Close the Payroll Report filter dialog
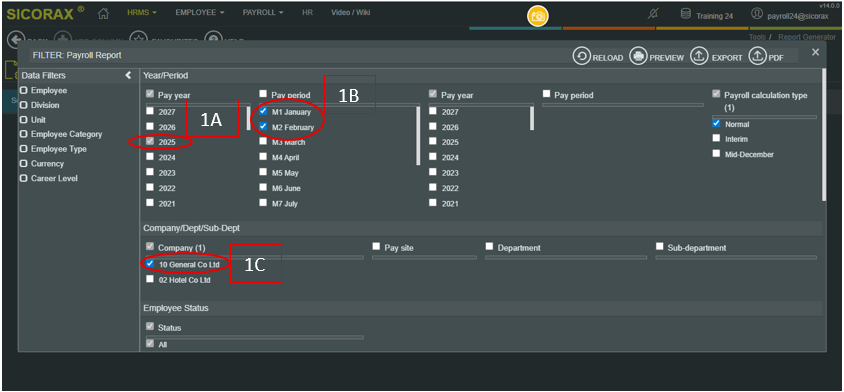 click(x=815, y=52)
